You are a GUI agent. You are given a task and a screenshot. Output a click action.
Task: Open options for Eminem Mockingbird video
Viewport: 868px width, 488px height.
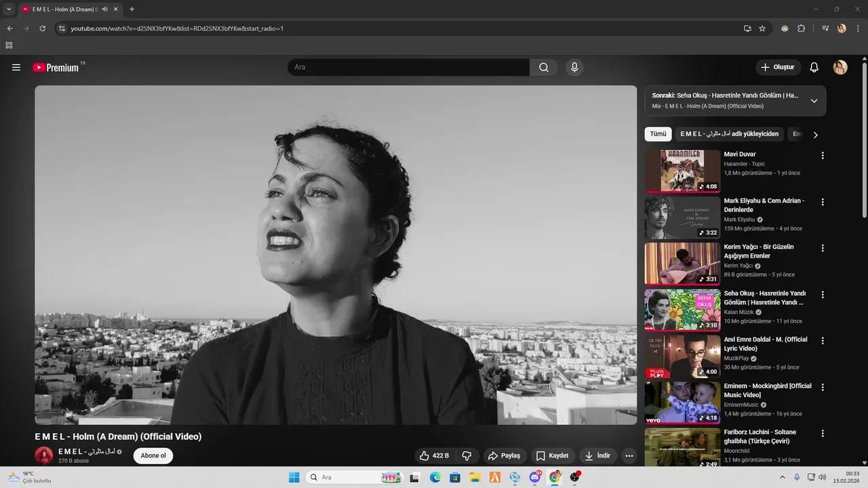pyautogui.click(x=823, y=387)
